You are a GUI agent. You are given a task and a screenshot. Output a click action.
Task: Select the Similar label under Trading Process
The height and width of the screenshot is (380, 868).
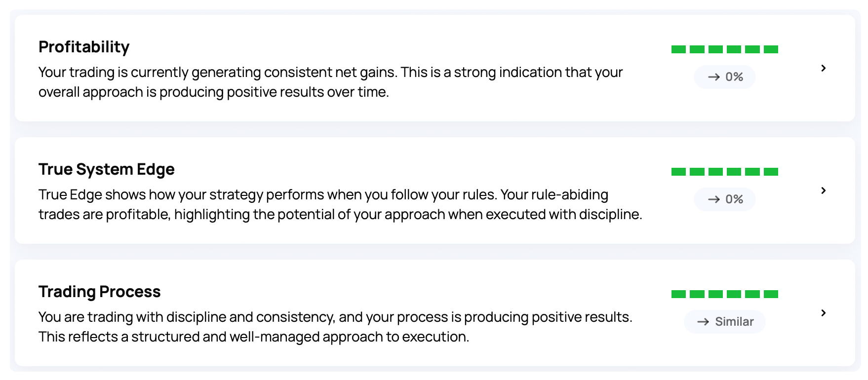(x=734, y=322)
